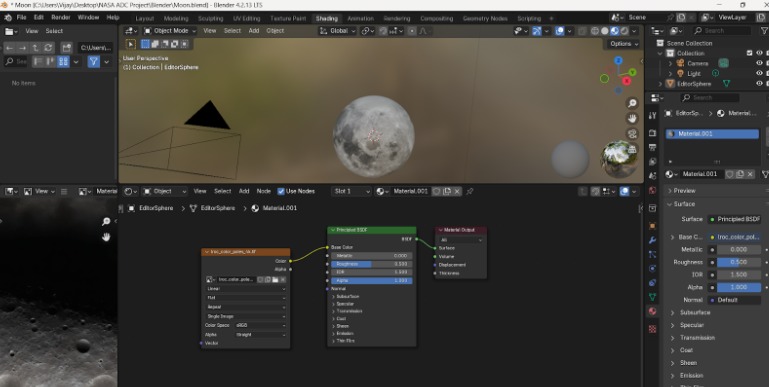This screenshot has width=769, height=387.
Task: Open the Object properties tab
Action: 652,226
